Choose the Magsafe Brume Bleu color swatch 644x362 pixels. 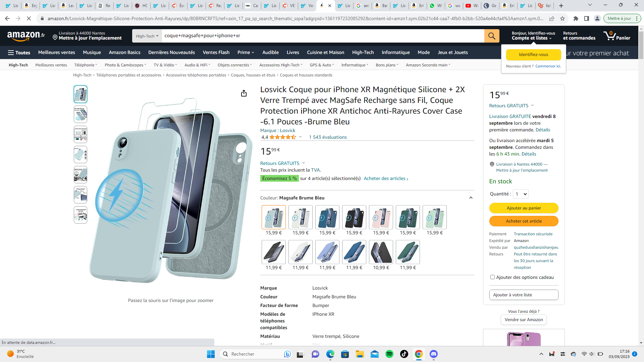pyautogui.click(x=274, y=217)
